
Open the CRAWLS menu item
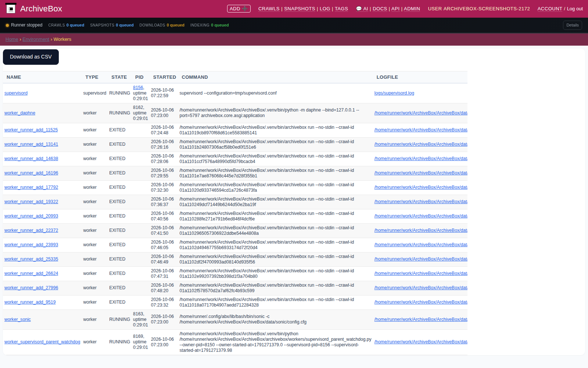coord(269,9)
